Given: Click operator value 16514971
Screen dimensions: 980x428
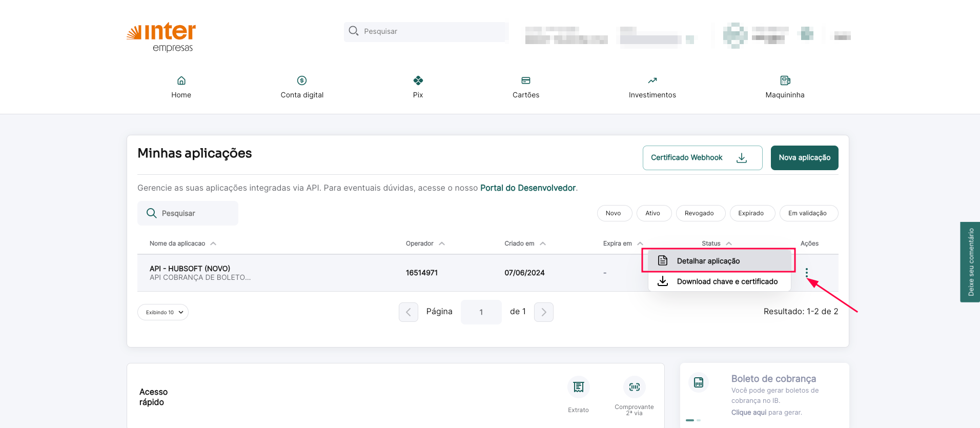Looking at the screenshot, I should point(422,273).
